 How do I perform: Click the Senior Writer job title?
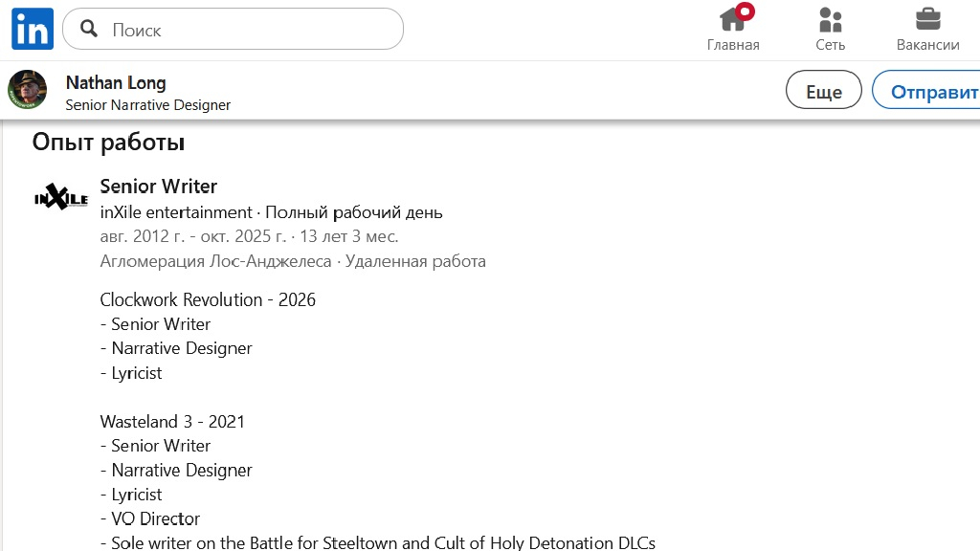(x=159, y=187)
